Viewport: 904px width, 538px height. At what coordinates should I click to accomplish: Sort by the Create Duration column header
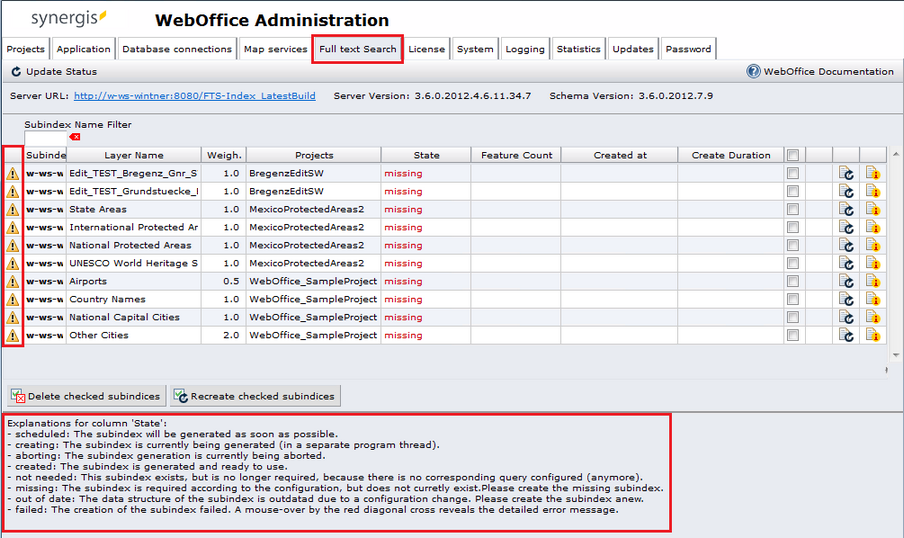[731, 155]
